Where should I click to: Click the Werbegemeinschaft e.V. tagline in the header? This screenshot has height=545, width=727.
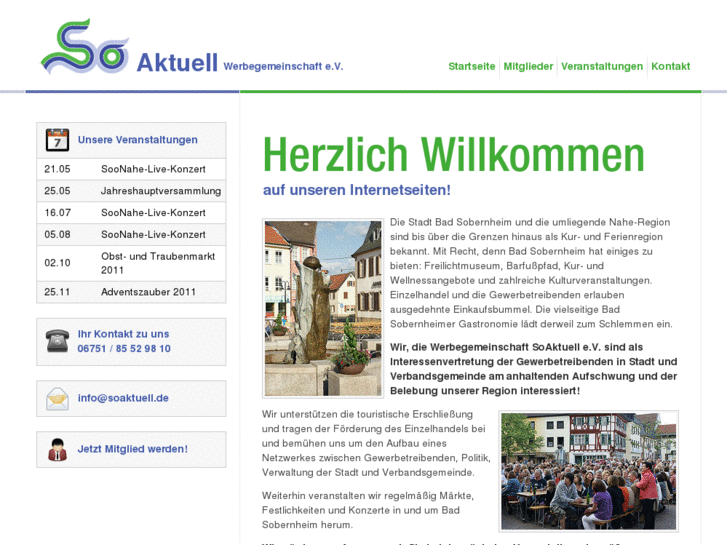[x=283, y=66]
